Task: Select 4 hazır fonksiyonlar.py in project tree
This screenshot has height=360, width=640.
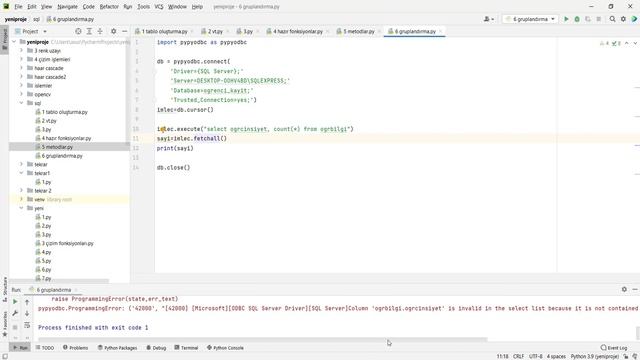Action: tap(63, 138)
